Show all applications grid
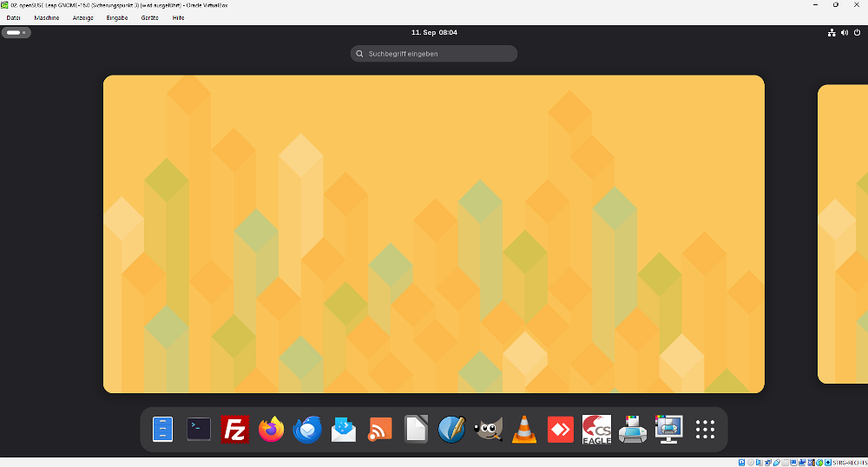The image size is (868, 467). click(x=705, y=430)
